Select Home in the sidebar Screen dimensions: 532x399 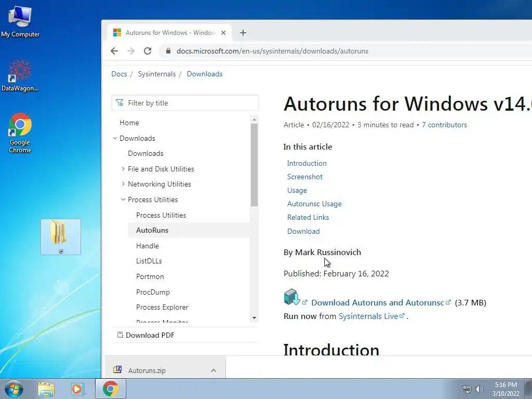pyautogui.click(x=129, y=123)
